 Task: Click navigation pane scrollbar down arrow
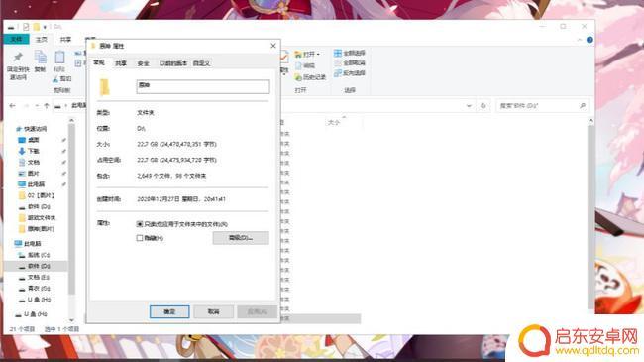71,320
